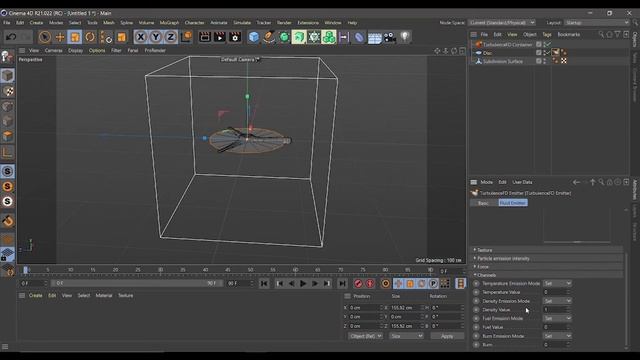Screen dimensions: 640x360
Task: Open Temperature Emission Mode dropdown
Action: point(558,283)
